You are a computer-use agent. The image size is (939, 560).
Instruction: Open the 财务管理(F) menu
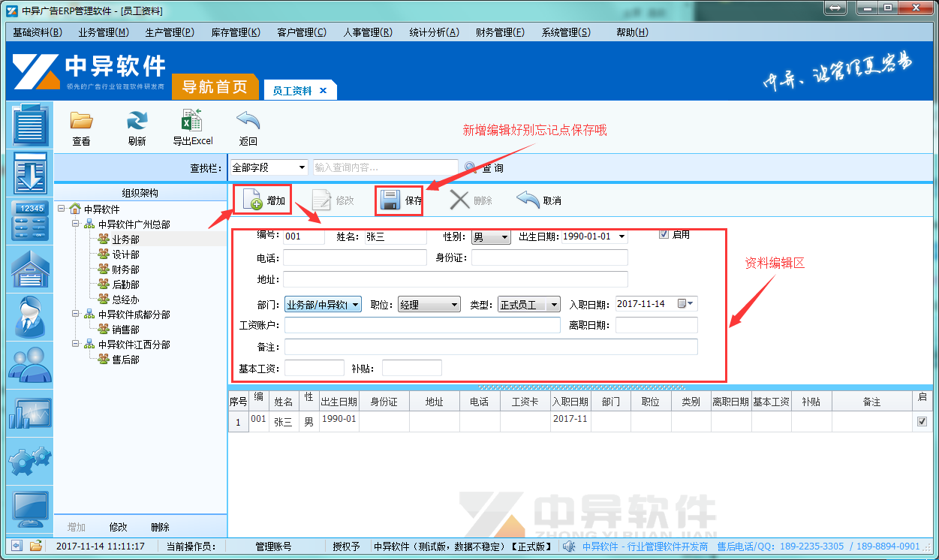500,32
